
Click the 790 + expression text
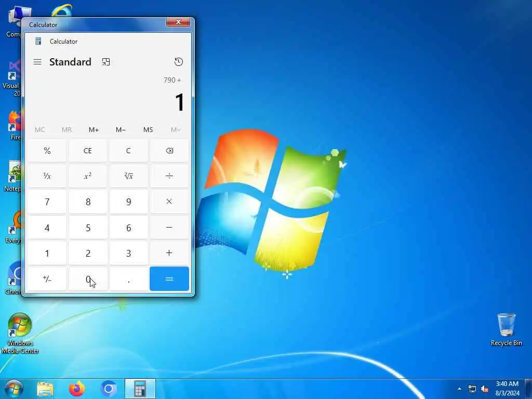pyautogui.click(x=172, y=80)
